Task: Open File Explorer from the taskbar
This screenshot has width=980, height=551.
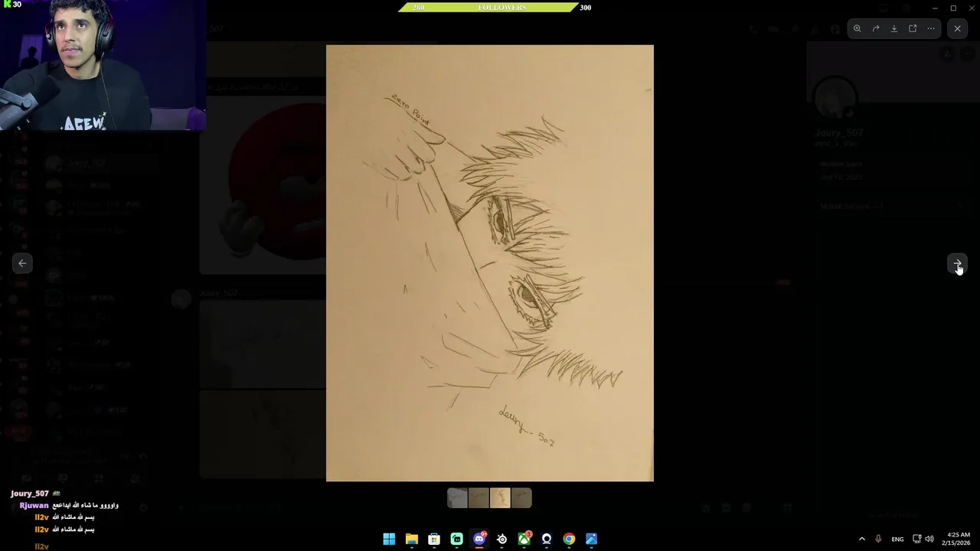Action: 412,539
